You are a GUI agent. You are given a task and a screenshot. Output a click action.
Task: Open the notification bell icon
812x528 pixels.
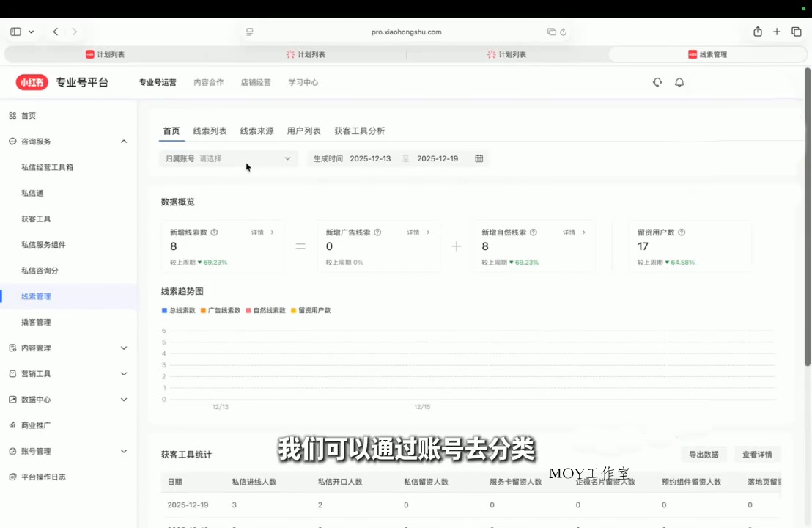tap(679, 82)
